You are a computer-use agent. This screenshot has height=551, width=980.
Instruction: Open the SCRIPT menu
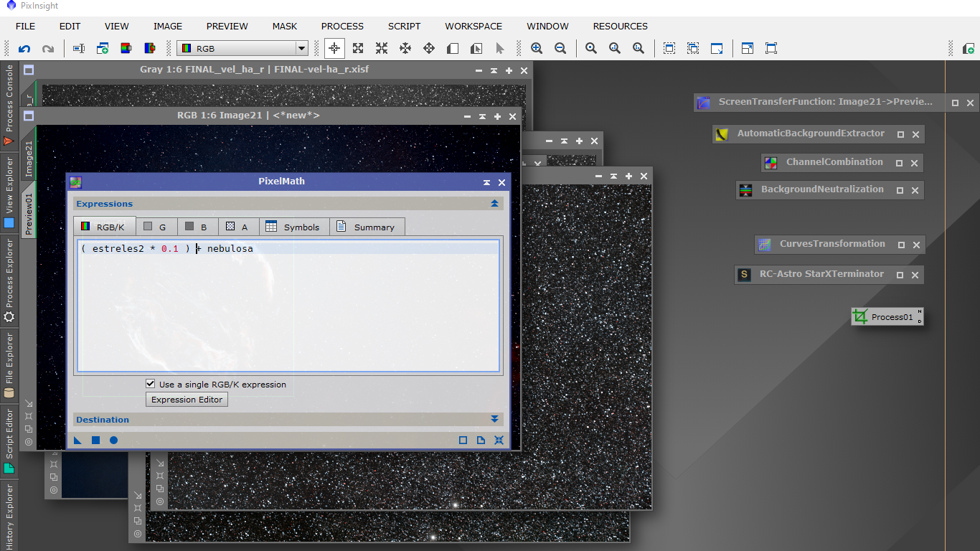tap(404, 26)
